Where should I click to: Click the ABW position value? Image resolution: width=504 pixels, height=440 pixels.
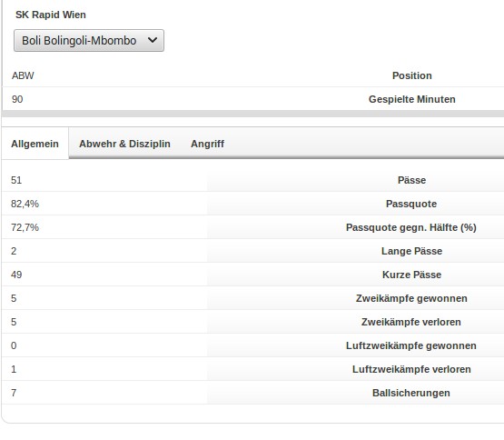click(23, 75)
